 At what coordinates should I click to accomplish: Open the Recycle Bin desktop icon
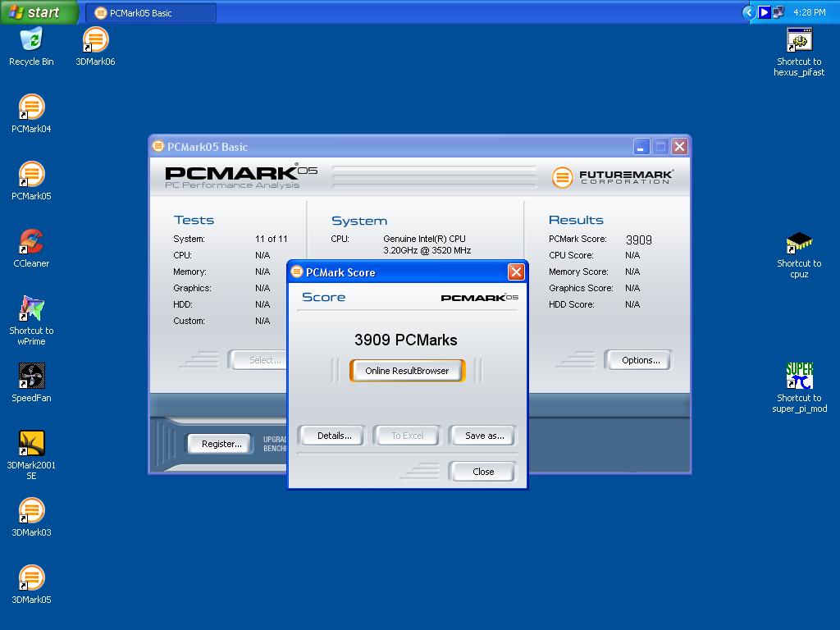(x=31, y=40)
